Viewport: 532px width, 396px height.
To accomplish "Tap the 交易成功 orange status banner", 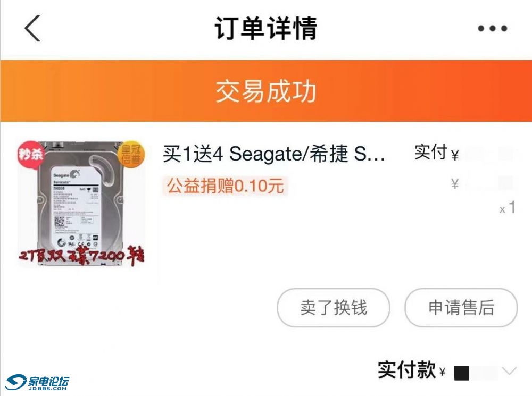I will click(x=266, y=91).
